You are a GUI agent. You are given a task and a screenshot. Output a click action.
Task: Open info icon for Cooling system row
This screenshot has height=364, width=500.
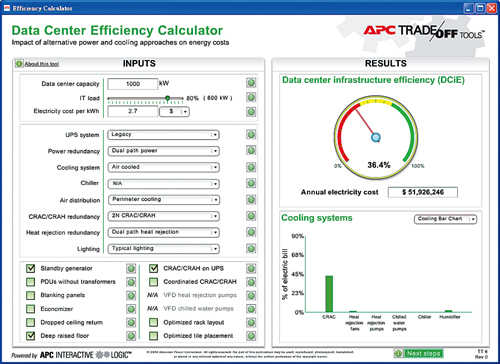tap(251, 167)
